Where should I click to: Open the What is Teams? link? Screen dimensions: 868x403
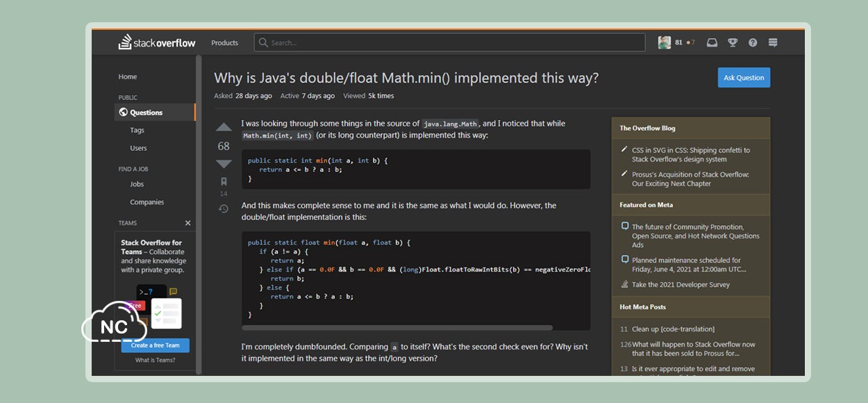155,361
